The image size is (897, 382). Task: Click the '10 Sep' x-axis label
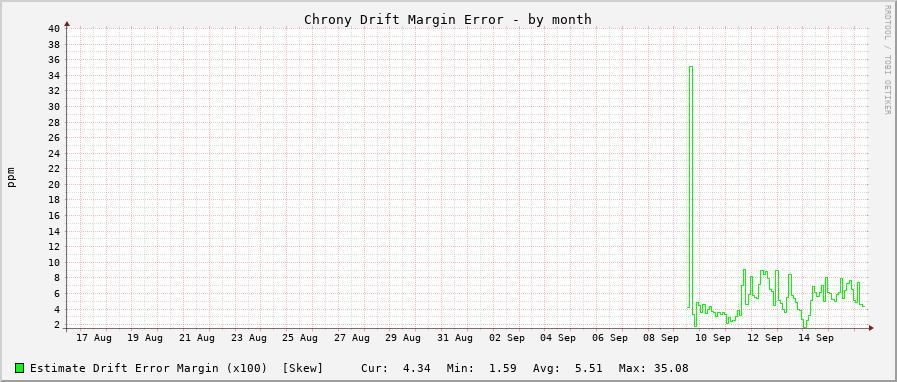click(x=713, y=338)
